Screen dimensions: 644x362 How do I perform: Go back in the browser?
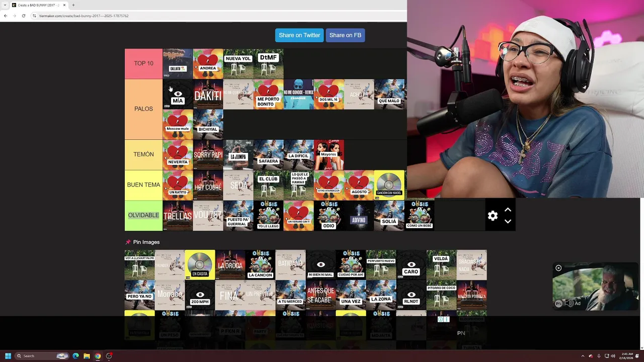click(6, 16)
